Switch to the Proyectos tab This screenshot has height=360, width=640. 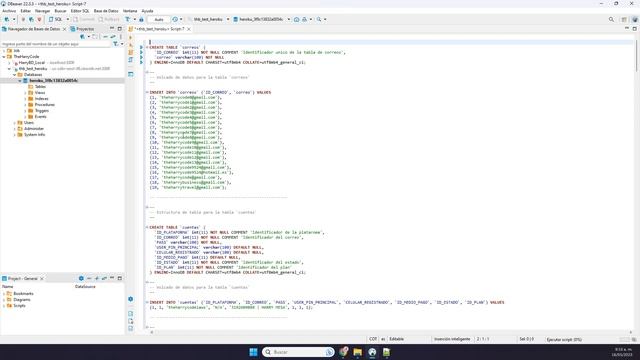pyautogui.click(x=82, y=29)
